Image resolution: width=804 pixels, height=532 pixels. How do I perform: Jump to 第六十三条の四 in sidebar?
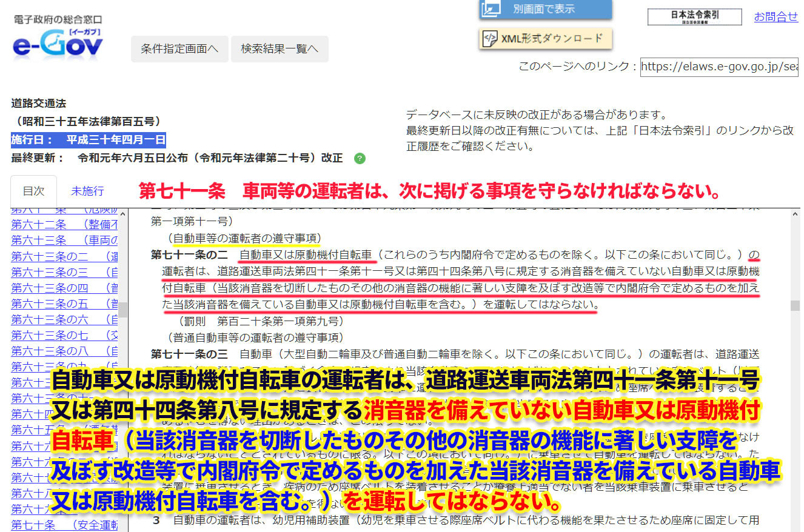point(64,287)
